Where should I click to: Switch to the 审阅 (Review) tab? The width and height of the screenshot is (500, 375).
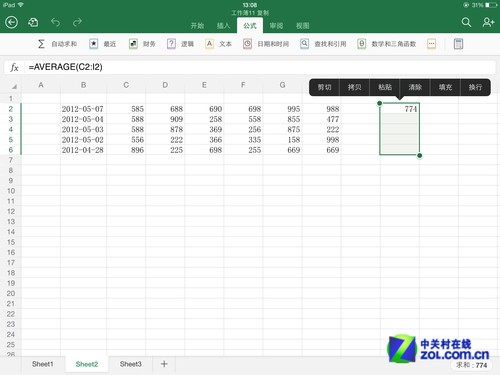tap(276, 26)
